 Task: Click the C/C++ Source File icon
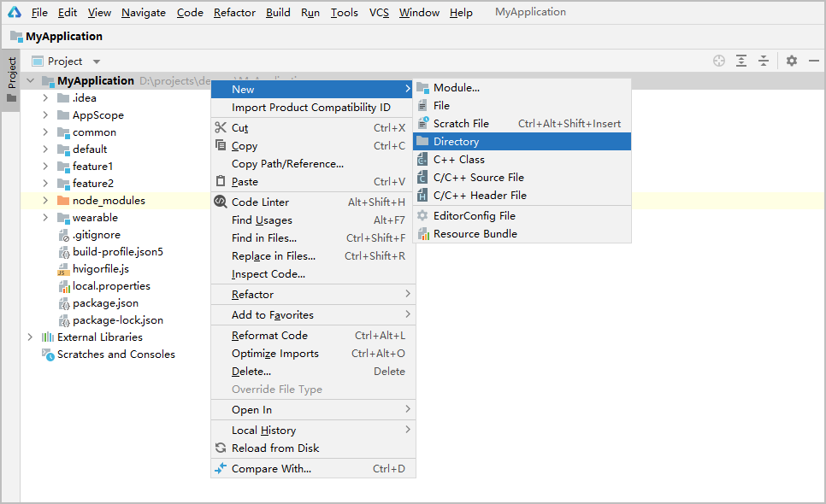422,177
